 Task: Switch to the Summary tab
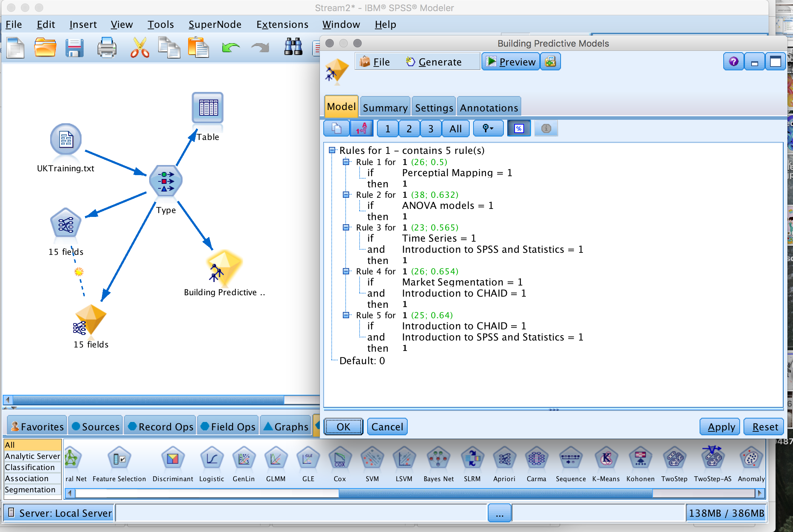[x=385, y=108]
